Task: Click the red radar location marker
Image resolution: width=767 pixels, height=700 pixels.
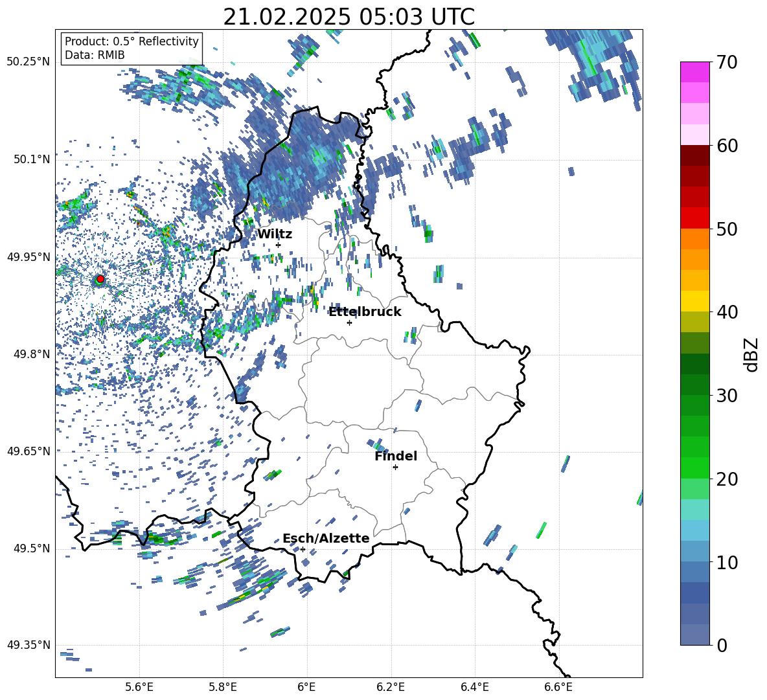Action: (100, 279)
